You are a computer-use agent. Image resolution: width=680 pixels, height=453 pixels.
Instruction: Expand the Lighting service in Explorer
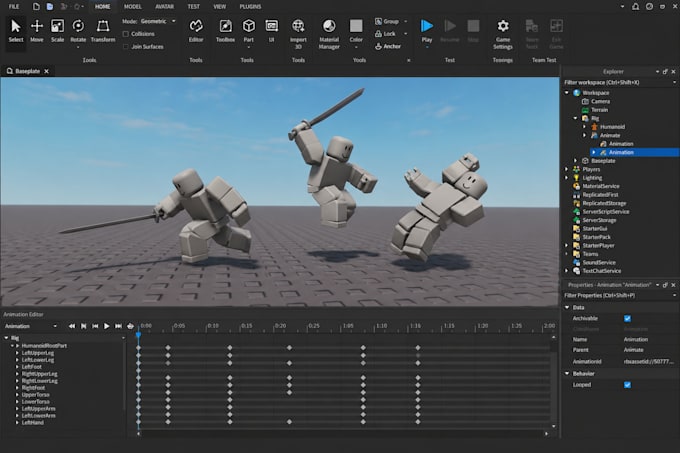tap(567, 178)
